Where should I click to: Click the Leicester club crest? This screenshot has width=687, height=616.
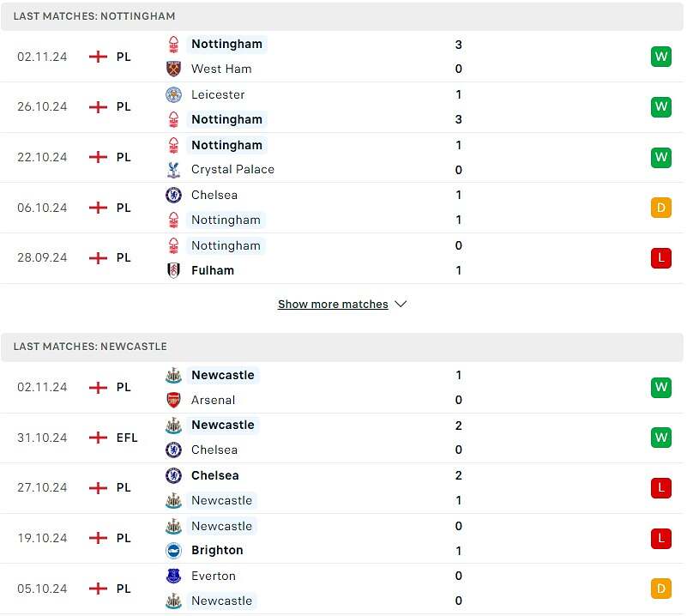174,94
